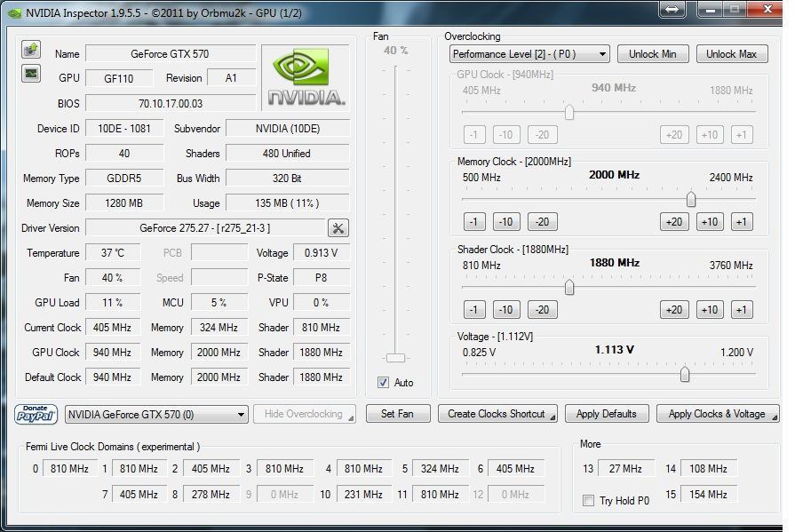Click the Voltage slider thumb
795x532 pixels.
(685, 374)
